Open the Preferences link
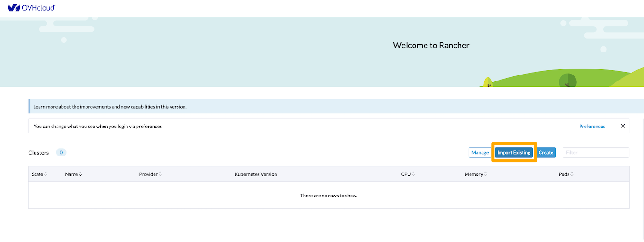Screen dimensions: 644x242 [592, 126]
